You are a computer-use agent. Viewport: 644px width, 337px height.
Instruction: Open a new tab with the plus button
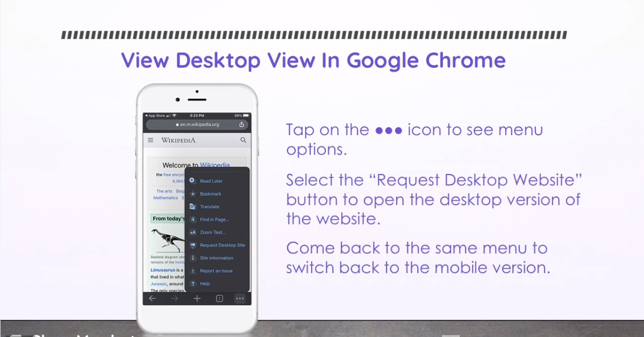(x=196, y=298)
